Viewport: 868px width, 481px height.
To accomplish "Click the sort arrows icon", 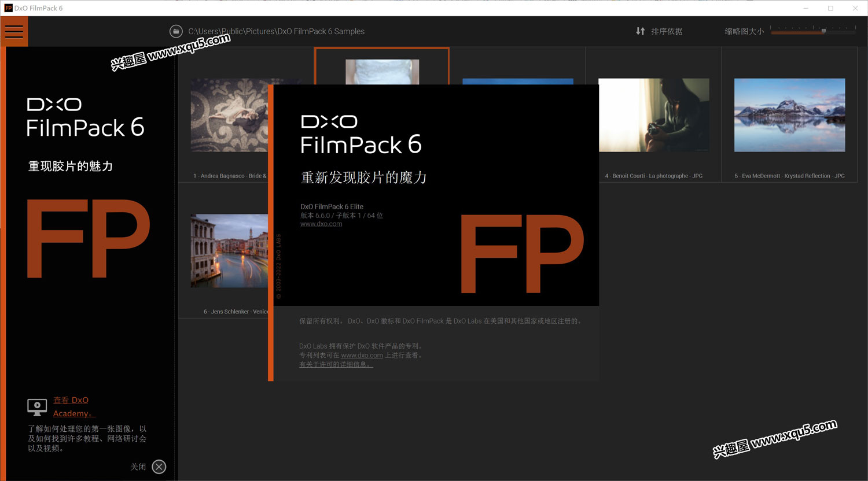I will tap(640, 31).
